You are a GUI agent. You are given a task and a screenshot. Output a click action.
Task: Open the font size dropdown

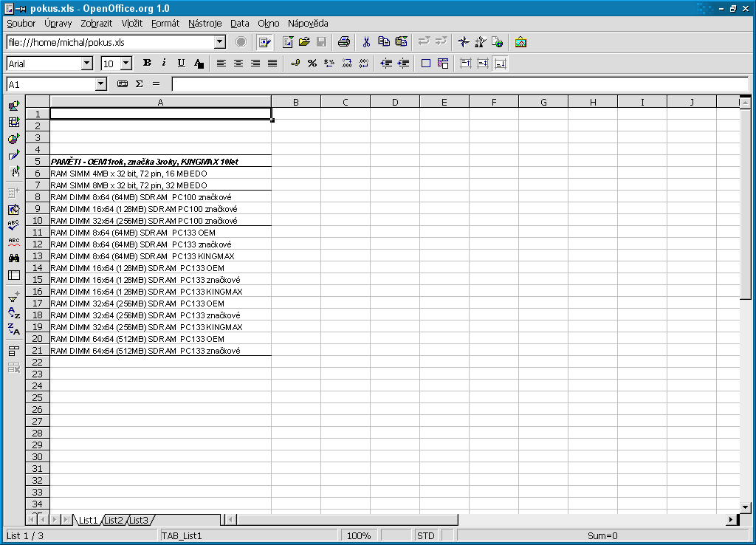(x=126, y=64)
